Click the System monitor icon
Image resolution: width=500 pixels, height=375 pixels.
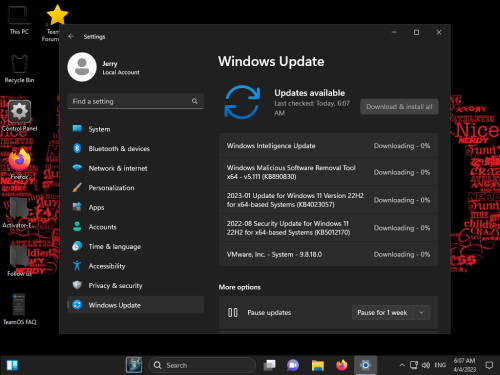pos(77,129)
